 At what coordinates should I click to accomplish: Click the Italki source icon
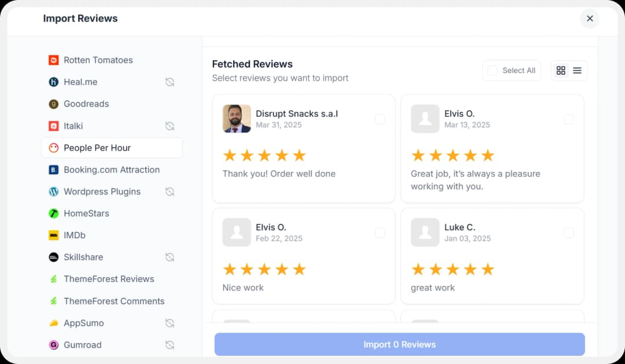point(53,126)
